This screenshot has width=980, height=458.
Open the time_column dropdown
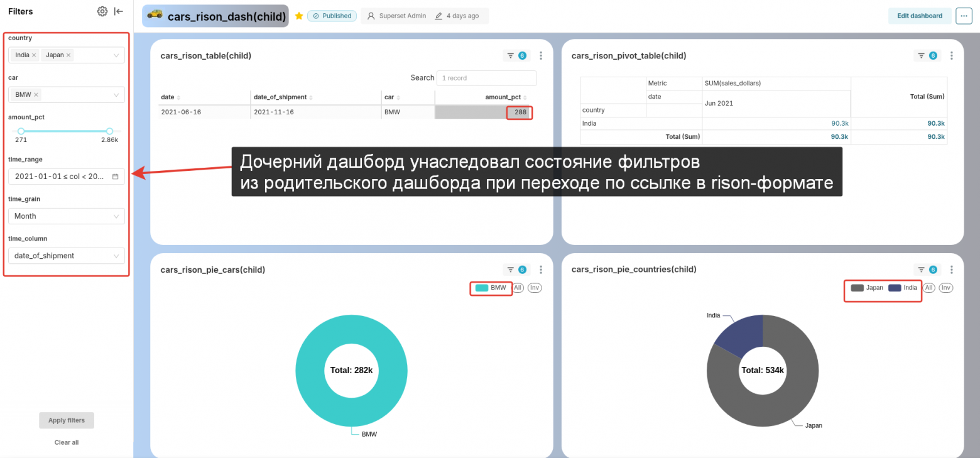coord(66,256)
